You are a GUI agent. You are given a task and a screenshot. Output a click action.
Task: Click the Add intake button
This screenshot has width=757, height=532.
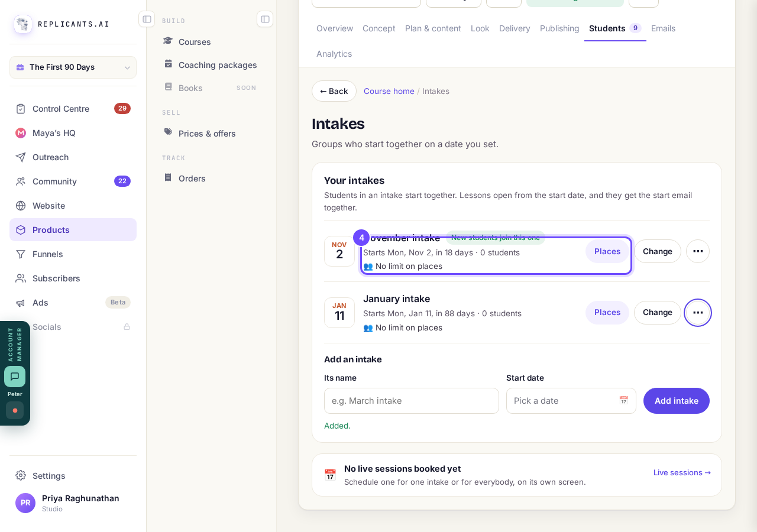(x=677, y=401)
